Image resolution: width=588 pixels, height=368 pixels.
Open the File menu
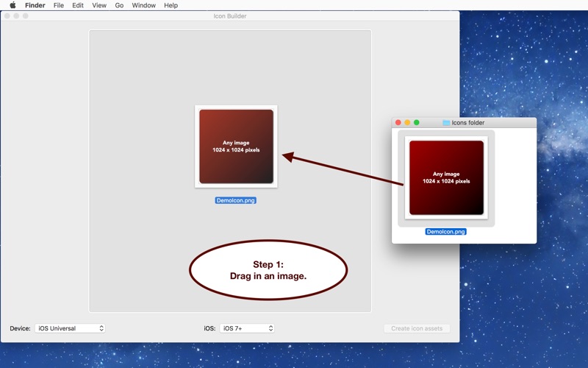58,5
